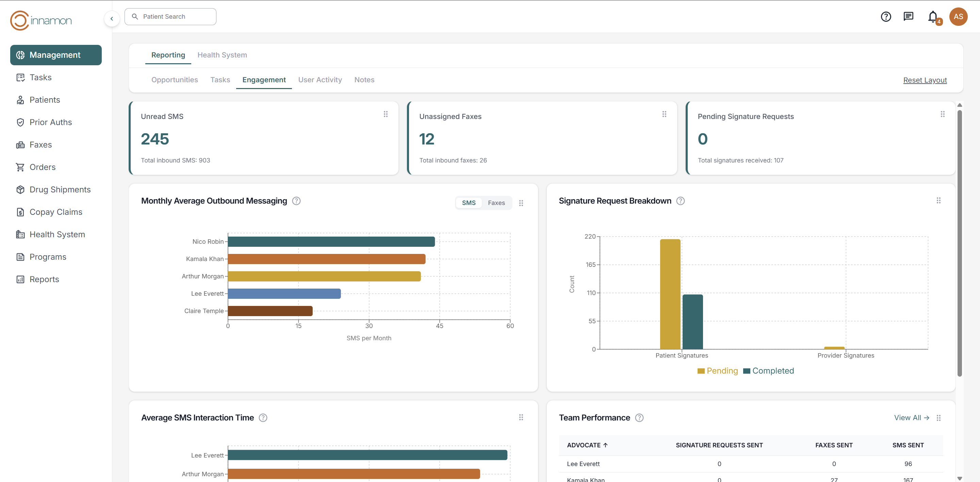Image resolution: width=980 pixels, height=482 pixels.
Task: Open Prior Auths in sidebar
Action: coord(51,122)
